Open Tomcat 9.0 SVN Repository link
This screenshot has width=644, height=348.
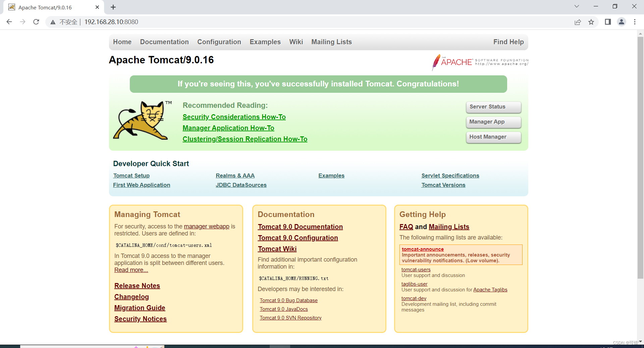(290, 318)
